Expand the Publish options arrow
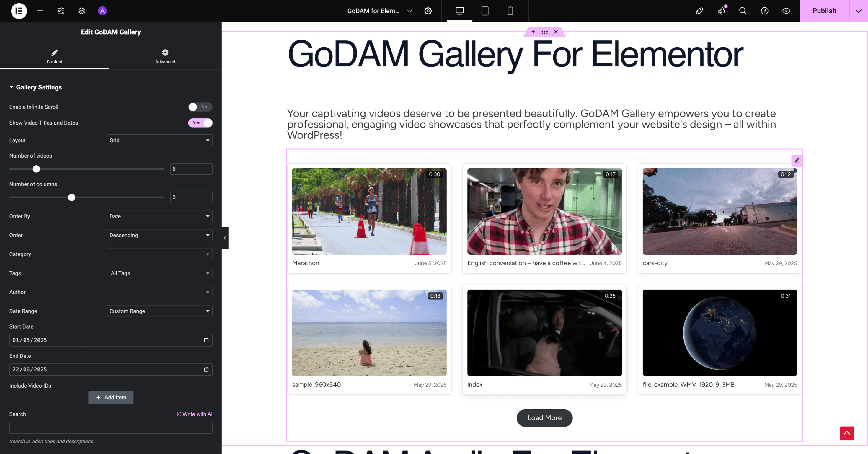 (858, 11)
